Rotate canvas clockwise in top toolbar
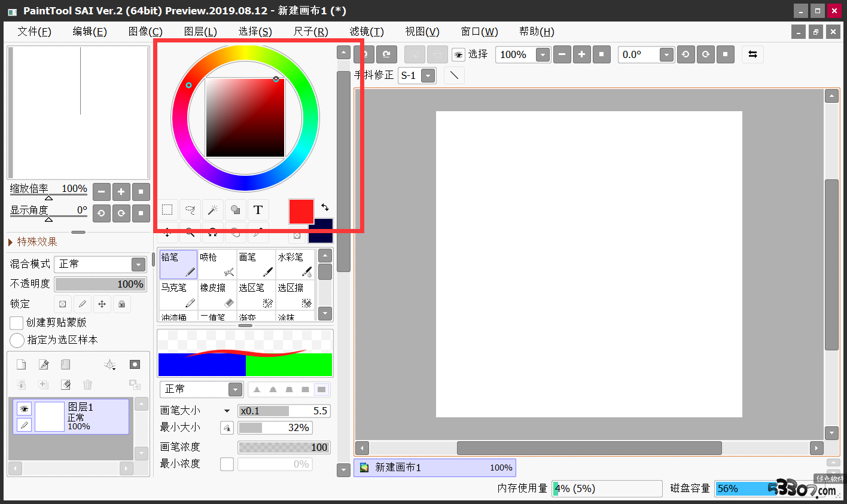 point(706,54)
